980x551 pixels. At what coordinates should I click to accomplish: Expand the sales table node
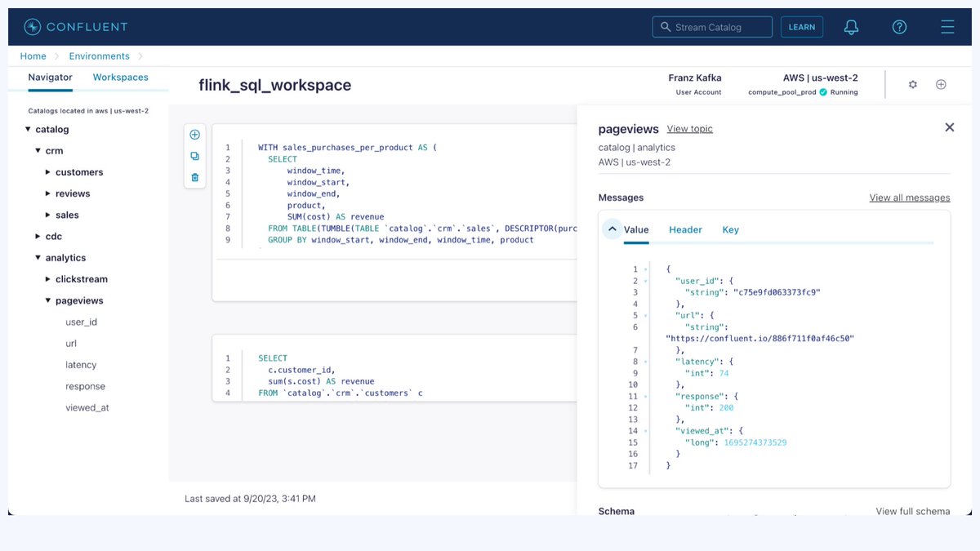click(x=48, y=215)
